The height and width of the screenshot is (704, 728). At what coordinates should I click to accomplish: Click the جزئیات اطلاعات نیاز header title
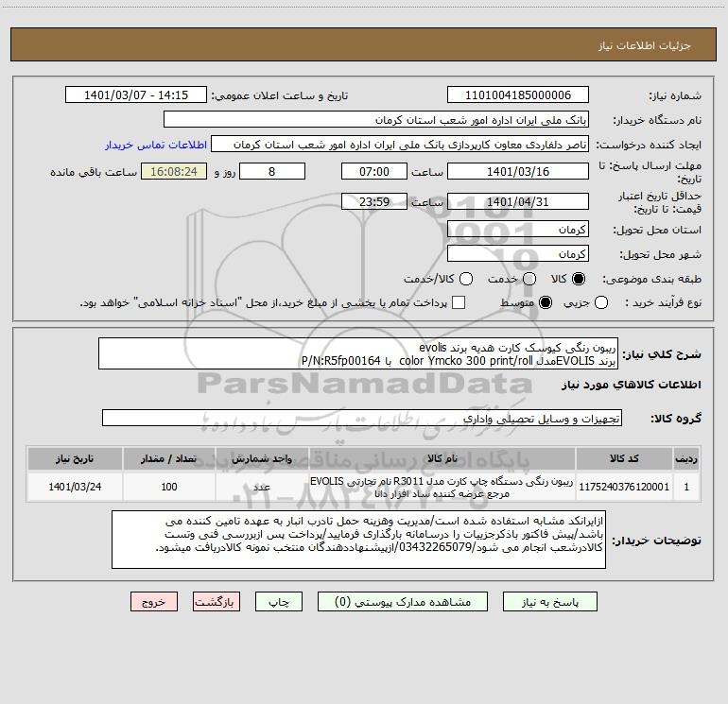point(645,45)
